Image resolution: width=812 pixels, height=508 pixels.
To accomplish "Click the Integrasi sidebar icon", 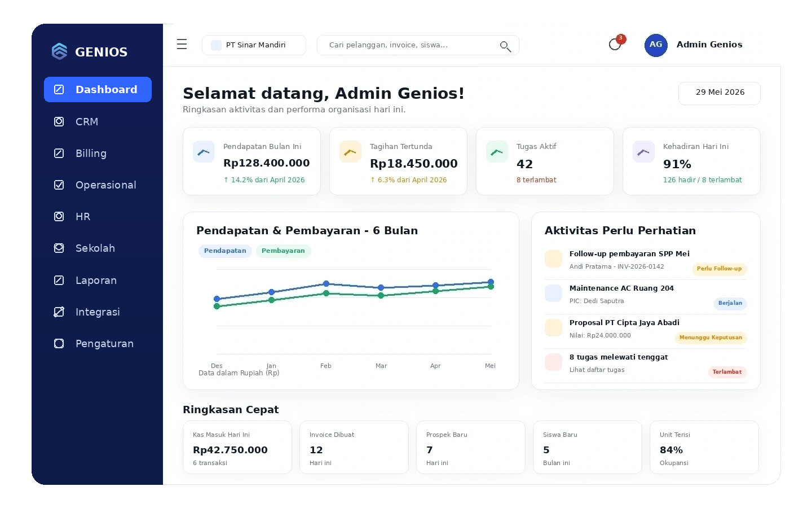I will 59,312.
